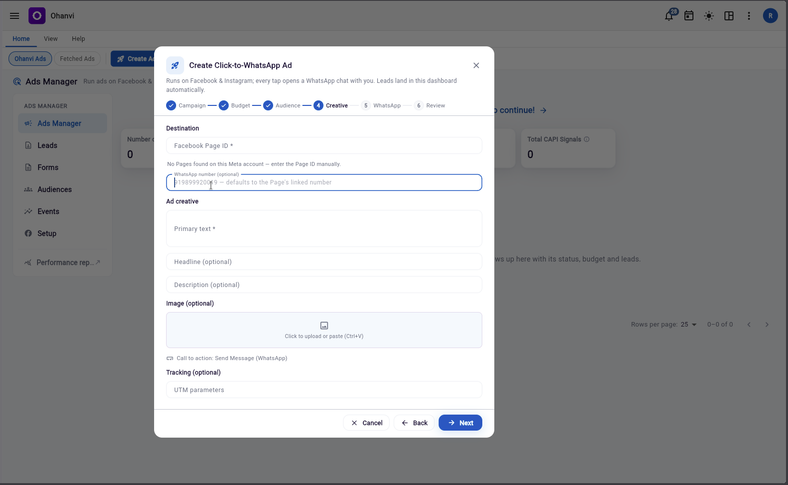Image resolution: width=788 pixels, height=485 pixels.
Task: Click 'No Pages found on this Meta account' note
Action: pos(254,164)
